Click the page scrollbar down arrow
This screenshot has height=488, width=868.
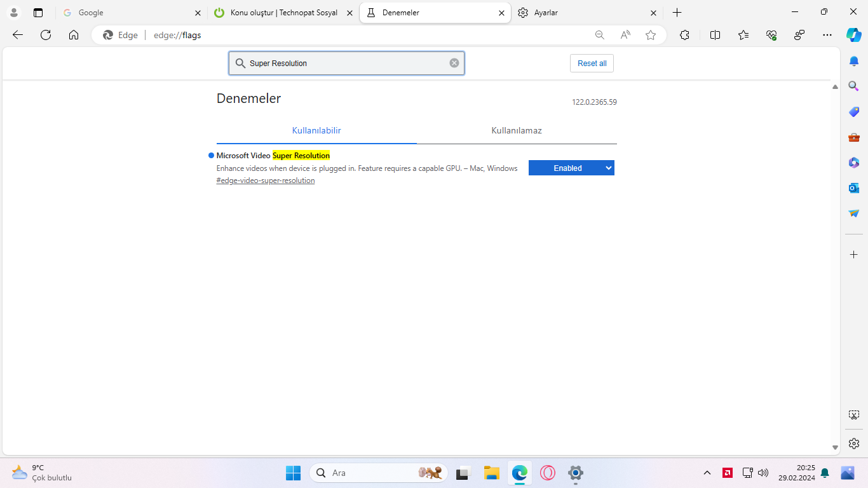click(x=836, y=448)
